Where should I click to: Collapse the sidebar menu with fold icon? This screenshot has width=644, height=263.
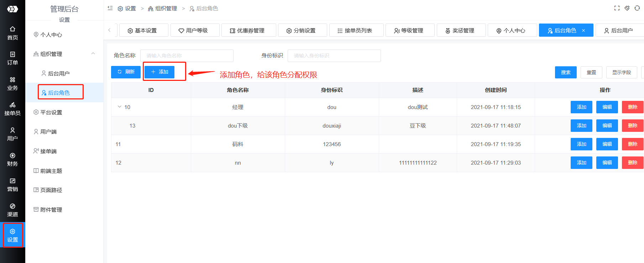pyautogui.click(x=110, y=8)
